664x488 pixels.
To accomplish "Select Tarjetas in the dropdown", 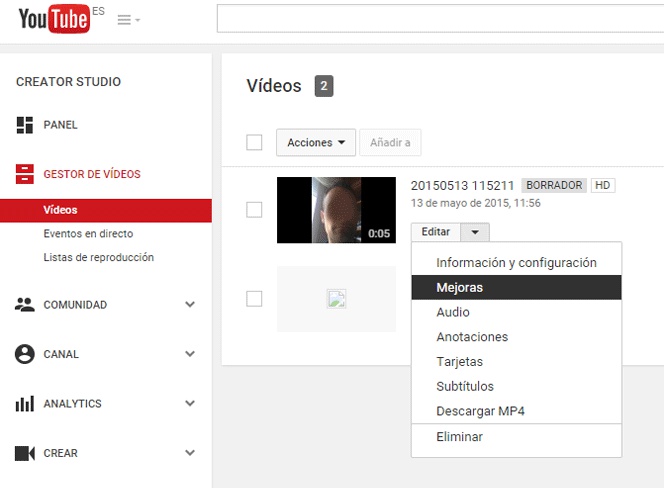I will pos(516,362).
